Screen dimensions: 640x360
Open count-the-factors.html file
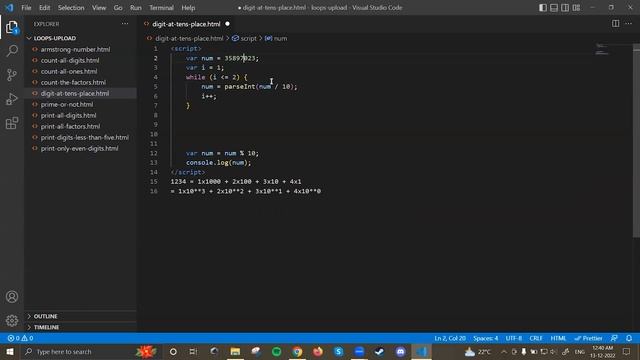tap(73, 82)
